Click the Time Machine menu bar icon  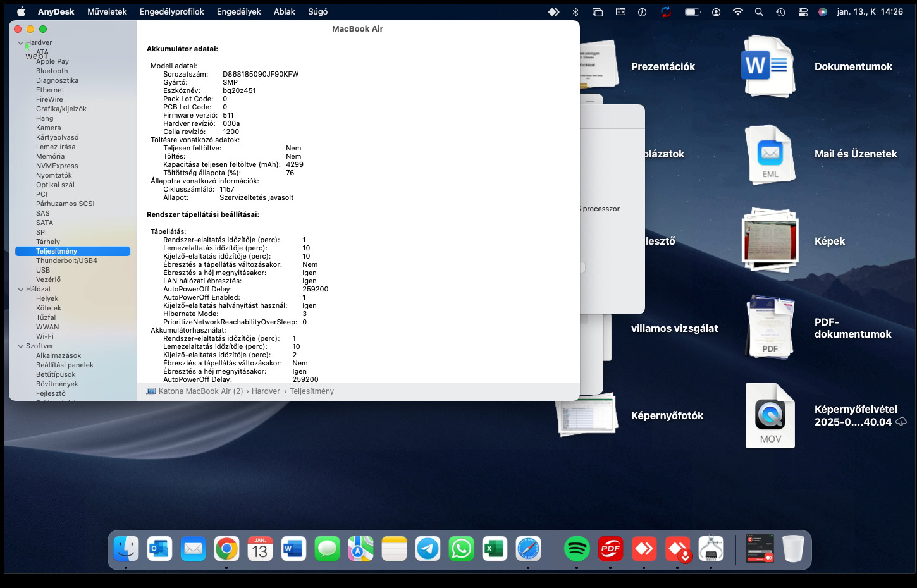click(781, 12)
